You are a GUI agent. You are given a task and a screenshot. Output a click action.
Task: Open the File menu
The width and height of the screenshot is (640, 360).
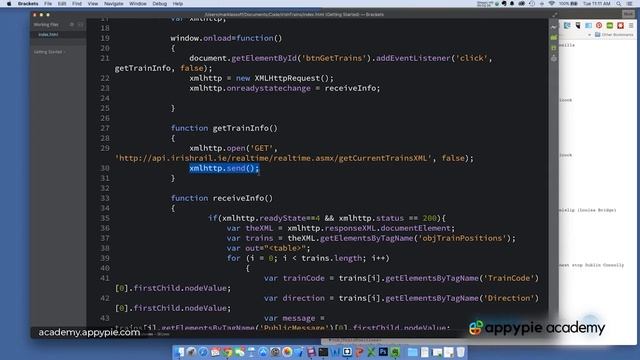(48, 4)
